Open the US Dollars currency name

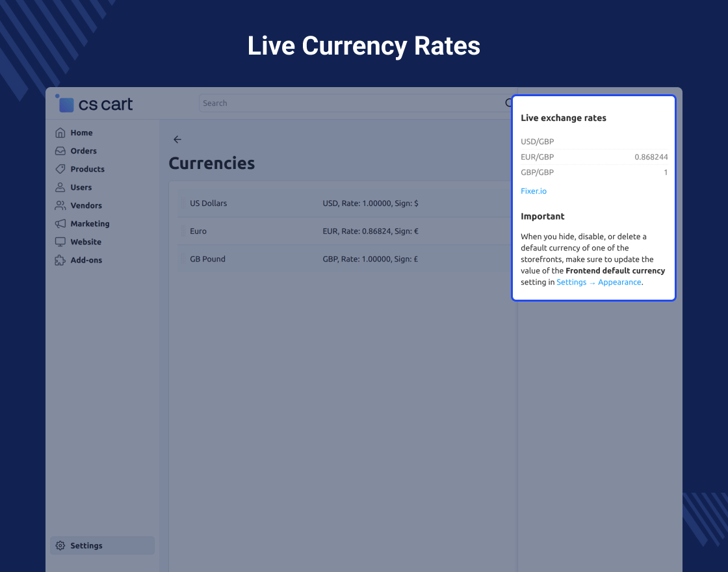coord(209,203)
